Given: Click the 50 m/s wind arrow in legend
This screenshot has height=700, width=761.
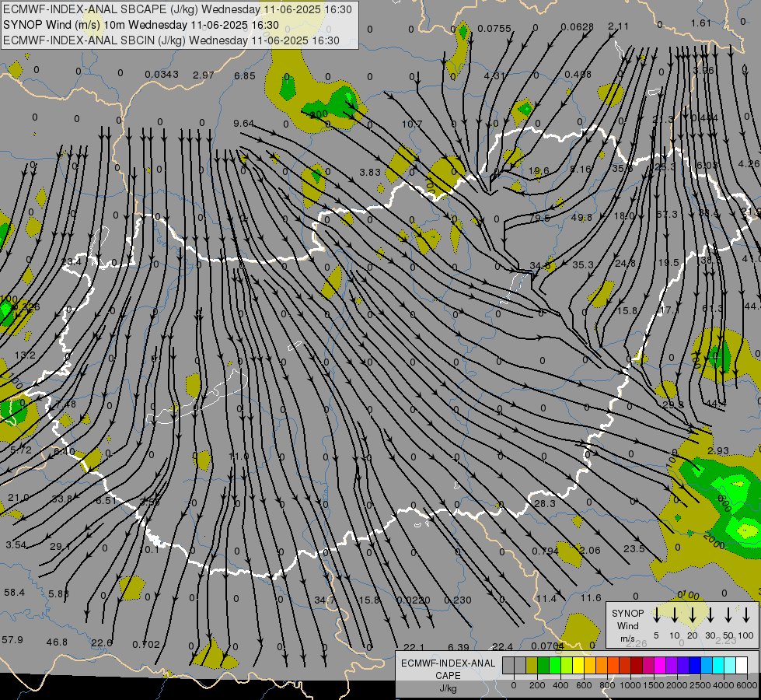Looking at the screenshot, I should pos(728,615).
